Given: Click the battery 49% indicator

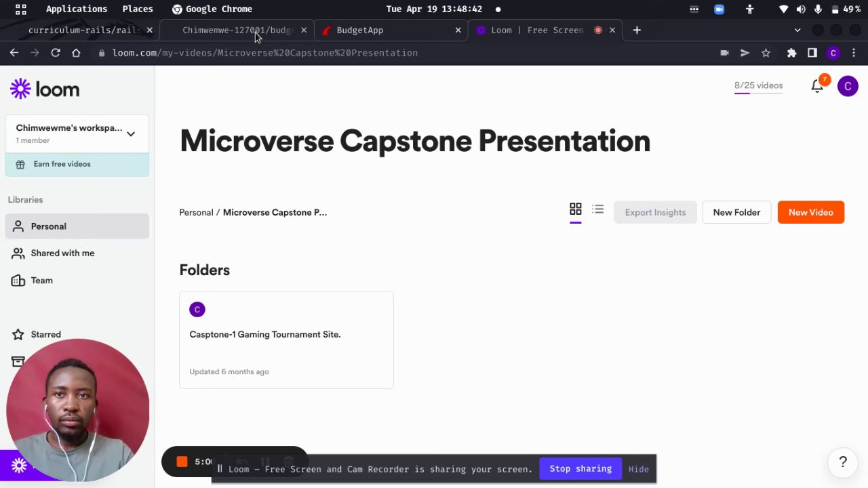Looking at the screenshot, I should click(846, 9).
